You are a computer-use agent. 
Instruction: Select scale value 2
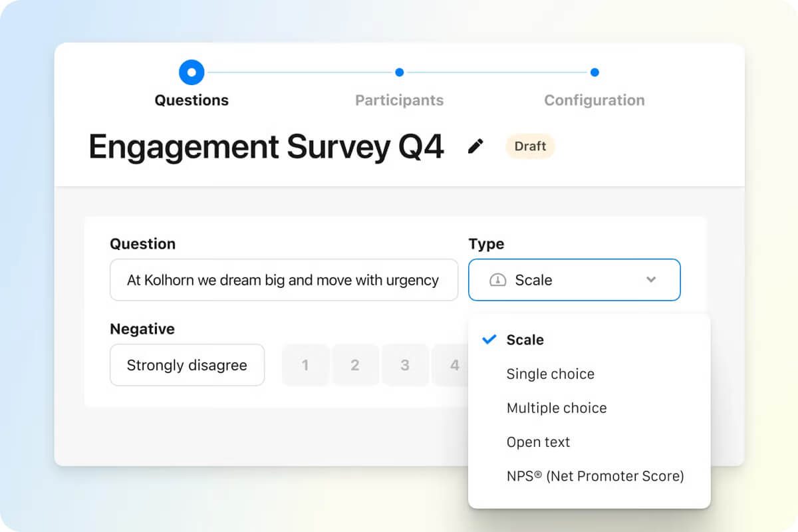(355, 365)
